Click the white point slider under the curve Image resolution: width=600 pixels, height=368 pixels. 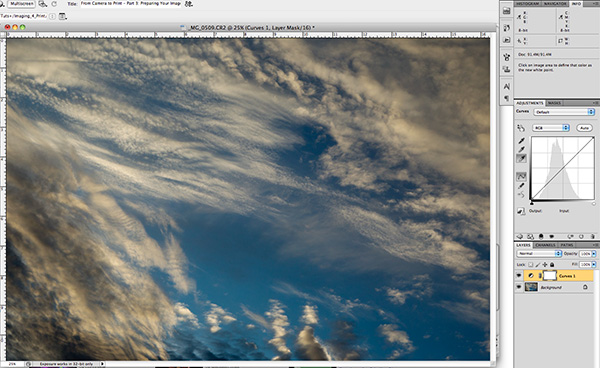click(593, 204)
